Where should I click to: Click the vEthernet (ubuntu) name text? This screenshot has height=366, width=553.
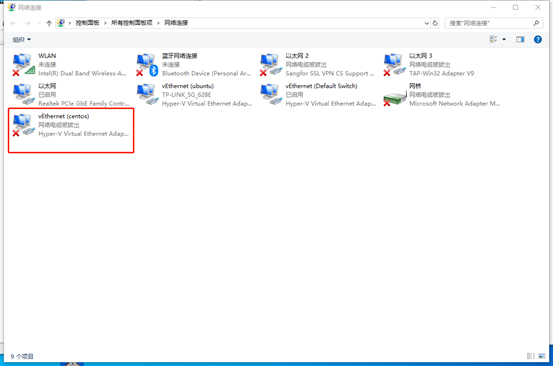coord(188,86)
